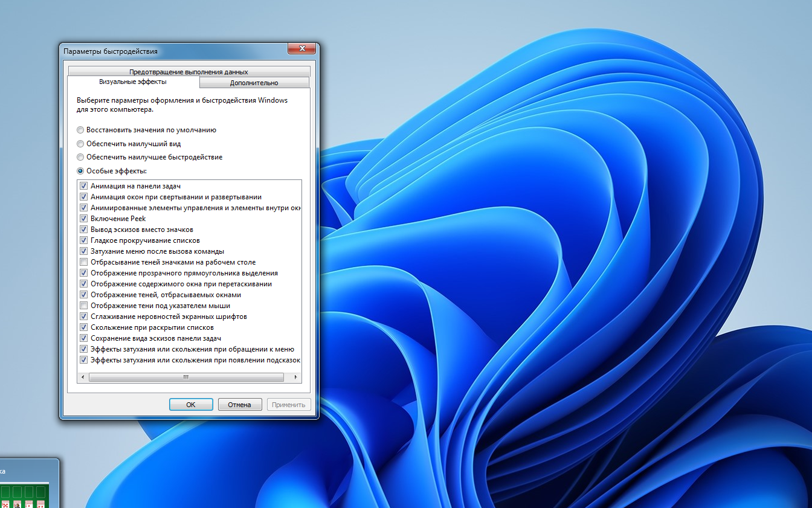This screenshot has height=508, width=812.
Task: Toggle Сохранение вида эскизов панели задач
Action: (83, 338)
